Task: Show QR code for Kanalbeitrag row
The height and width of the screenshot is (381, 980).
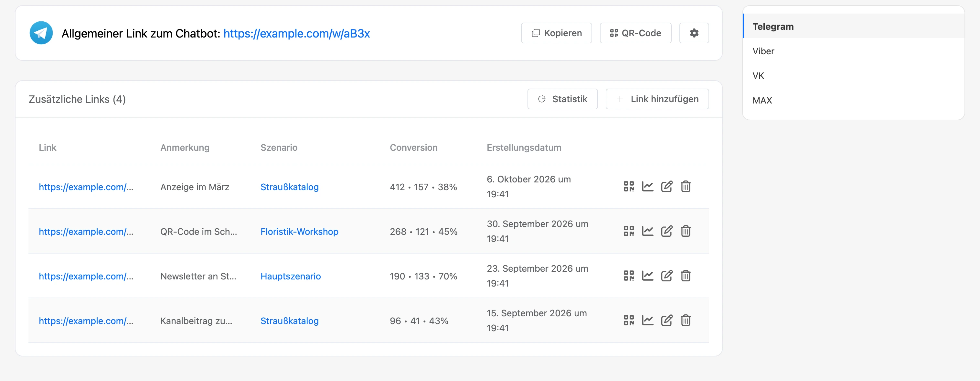Action: [628, 320]
